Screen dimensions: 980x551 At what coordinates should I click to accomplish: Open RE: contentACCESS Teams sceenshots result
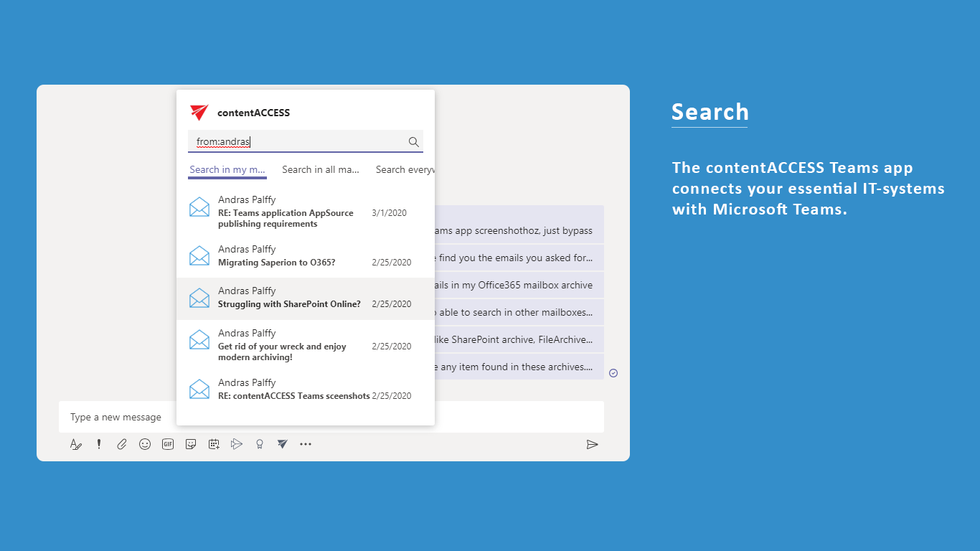click(305, 389)
